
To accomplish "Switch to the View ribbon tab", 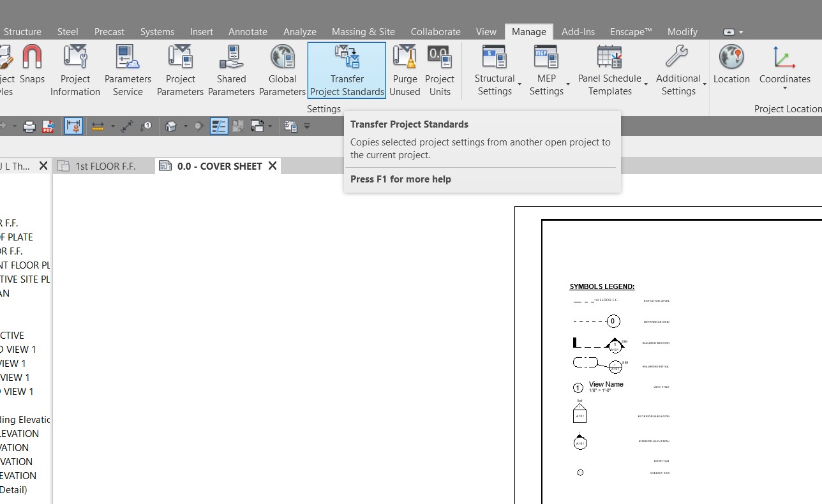I will 486,31.
